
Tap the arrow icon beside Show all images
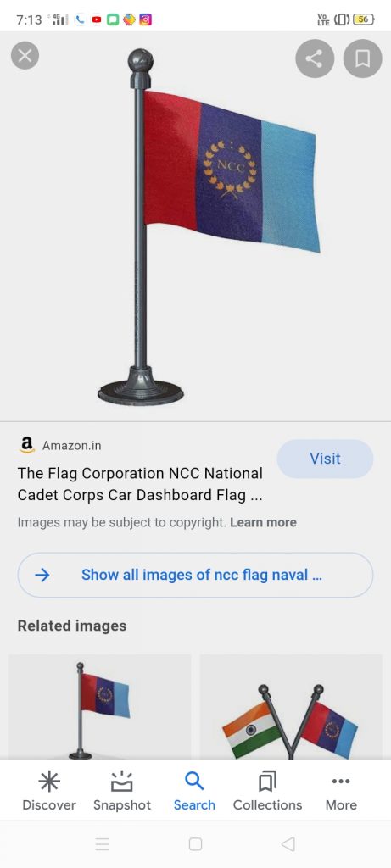point(42,576)
